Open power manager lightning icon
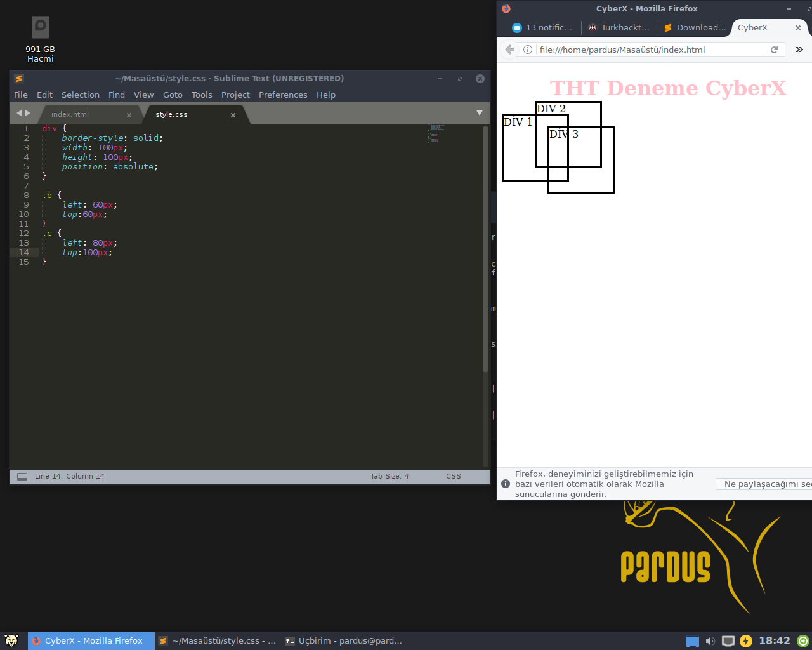 click(x=746, y=641)
